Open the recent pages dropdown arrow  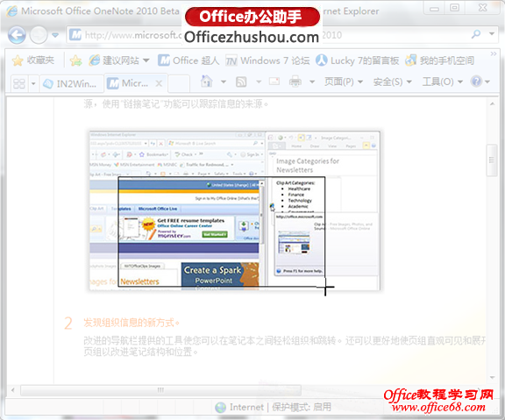pos(55,35)
